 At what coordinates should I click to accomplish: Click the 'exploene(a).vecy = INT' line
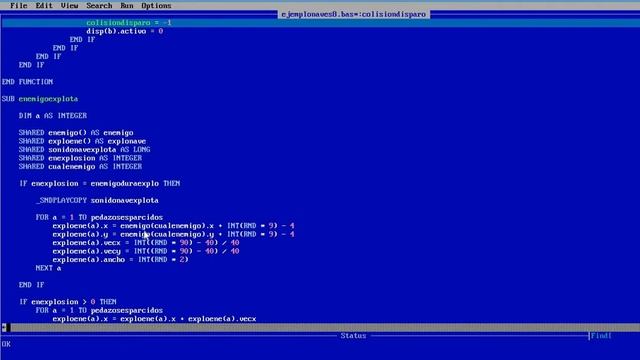coord(146,251)
